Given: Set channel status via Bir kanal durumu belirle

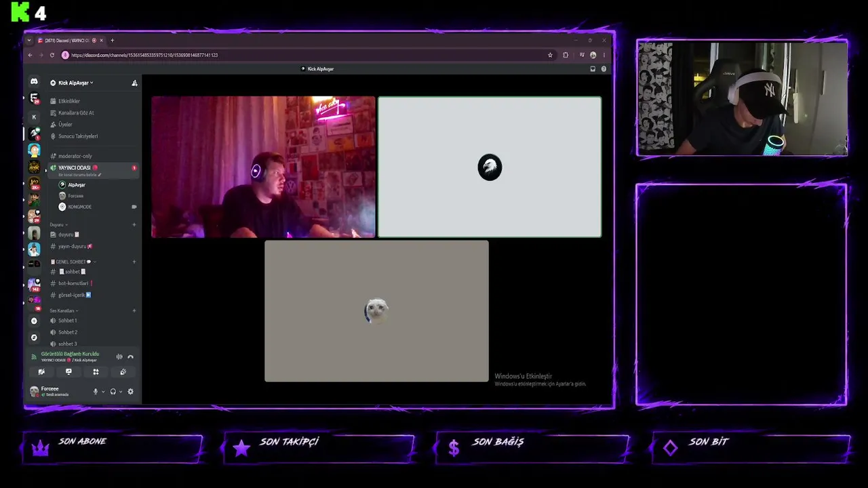Looking at the screenshot, I should (x=80, y=175).
